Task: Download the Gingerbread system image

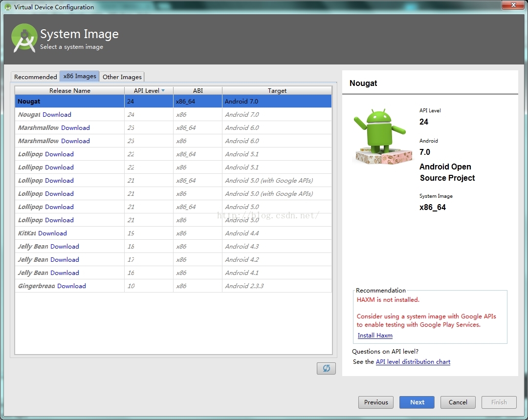Action: 71,286
